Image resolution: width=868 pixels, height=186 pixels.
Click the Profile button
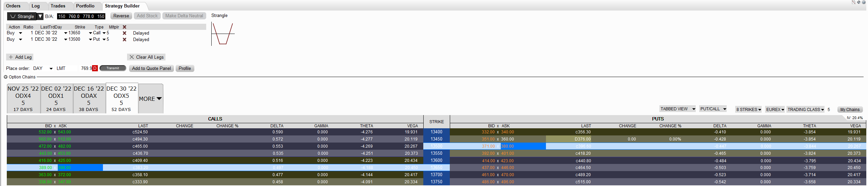[x=184, y=68]
